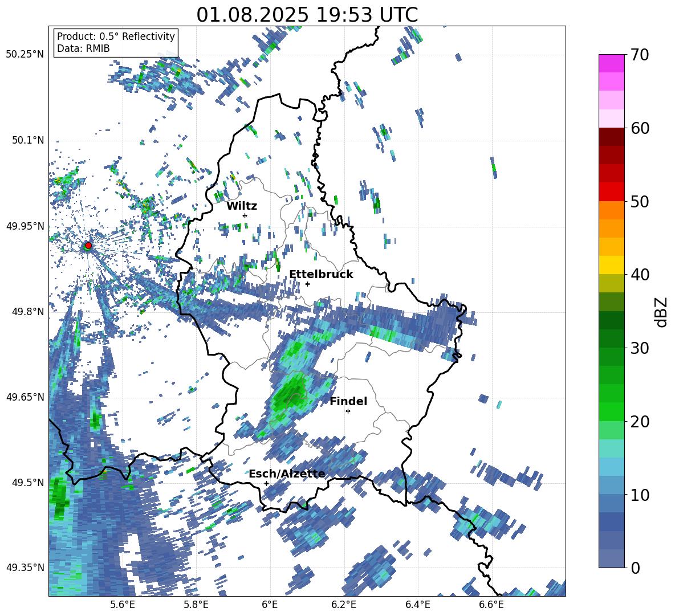Click the 20 tick on colorbar
Screen dimensions: 675x616
(639, 421)
